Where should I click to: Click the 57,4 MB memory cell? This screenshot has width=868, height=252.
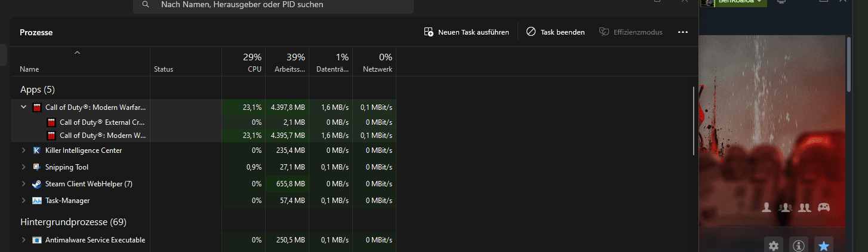(288, 201)
